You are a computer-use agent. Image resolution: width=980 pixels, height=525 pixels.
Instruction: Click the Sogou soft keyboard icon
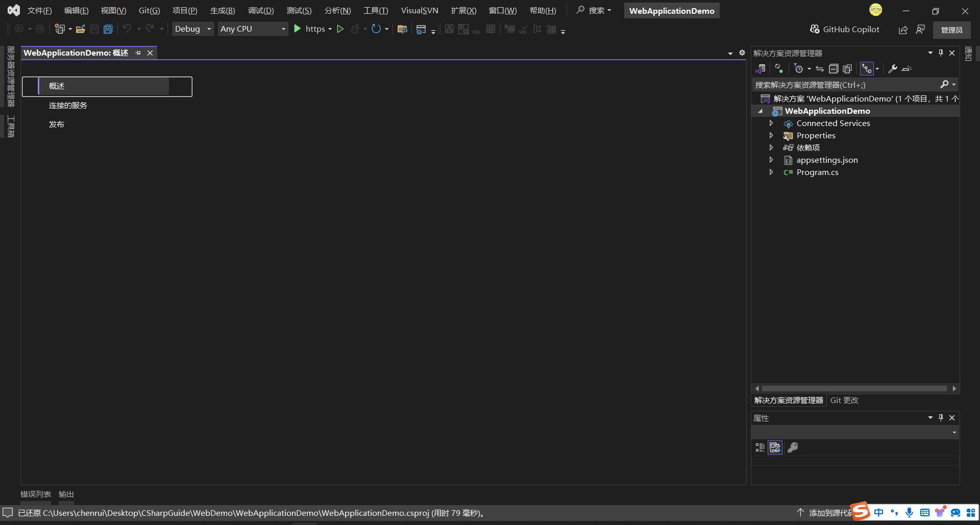point(924,512)
